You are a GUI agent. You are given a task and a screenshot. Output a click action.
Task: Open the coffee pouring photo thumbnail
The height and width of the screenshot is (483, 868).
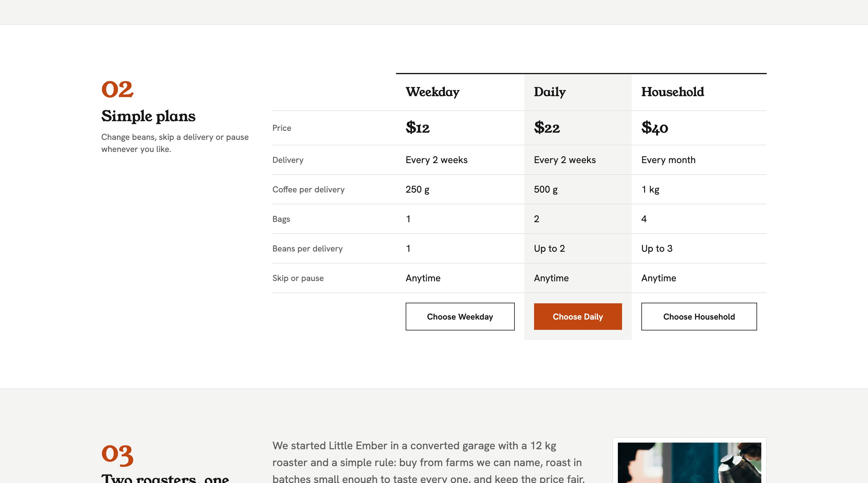(x=689, y=462)
